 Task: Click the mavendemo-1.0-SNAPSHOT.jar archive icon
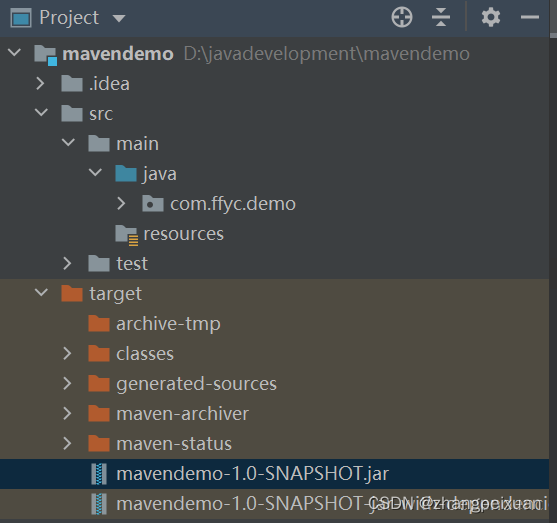coord(99,474)
